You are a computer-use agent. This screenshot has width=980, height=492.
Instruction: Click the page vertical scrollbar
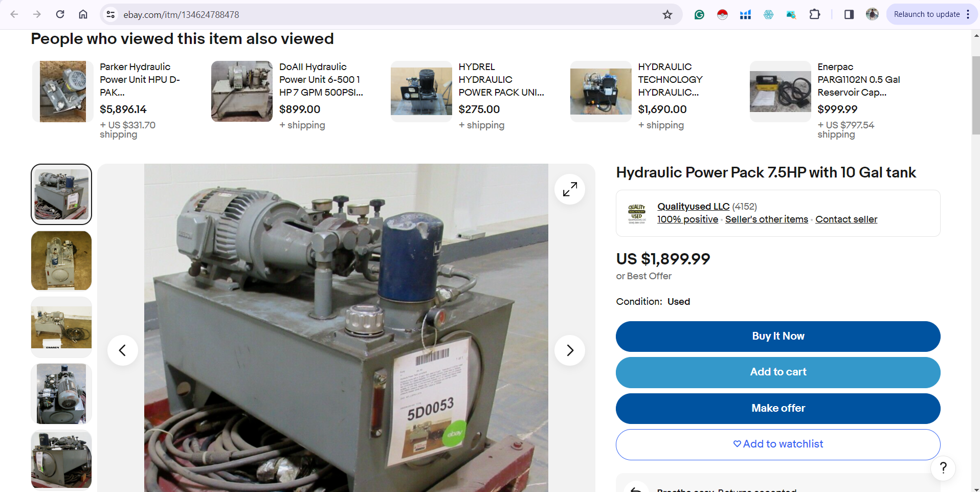976,96
